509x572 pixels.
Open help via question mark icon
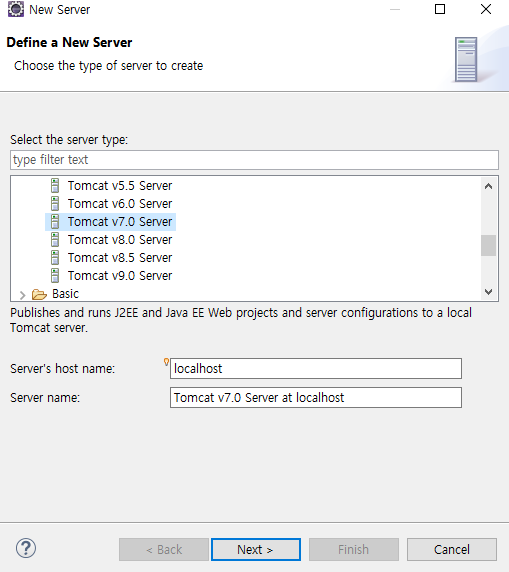[x=26, y=548]
